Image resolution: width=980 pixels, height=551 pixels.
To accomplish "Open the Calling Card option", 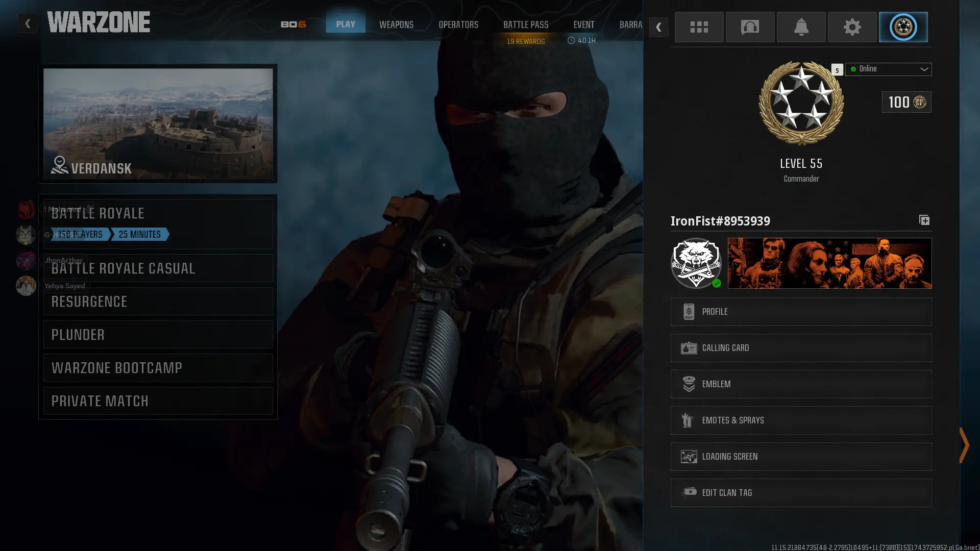I will click(x=801, y=348).
